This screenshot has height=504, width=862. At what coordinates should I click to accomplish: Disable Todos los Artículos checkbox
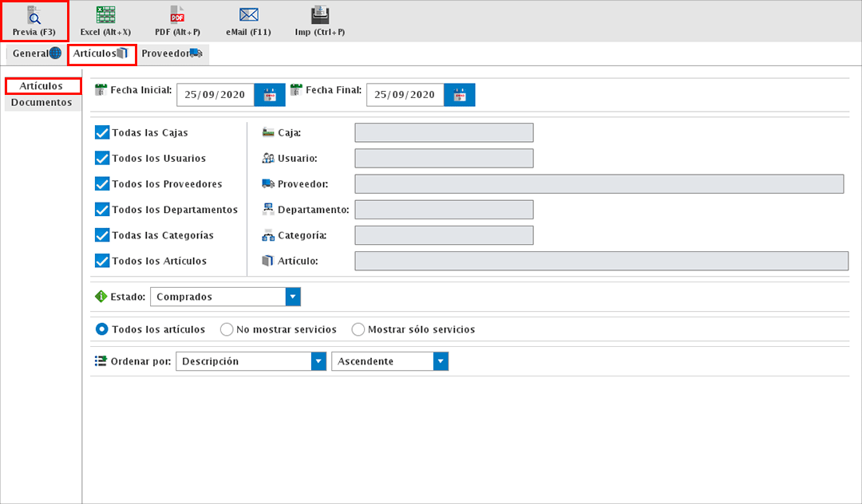click(x=102, y=261)
